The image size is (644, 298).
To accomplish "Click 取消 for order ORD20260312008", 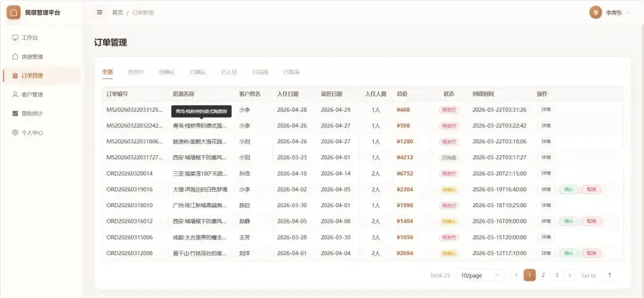I will click(592, 253).
